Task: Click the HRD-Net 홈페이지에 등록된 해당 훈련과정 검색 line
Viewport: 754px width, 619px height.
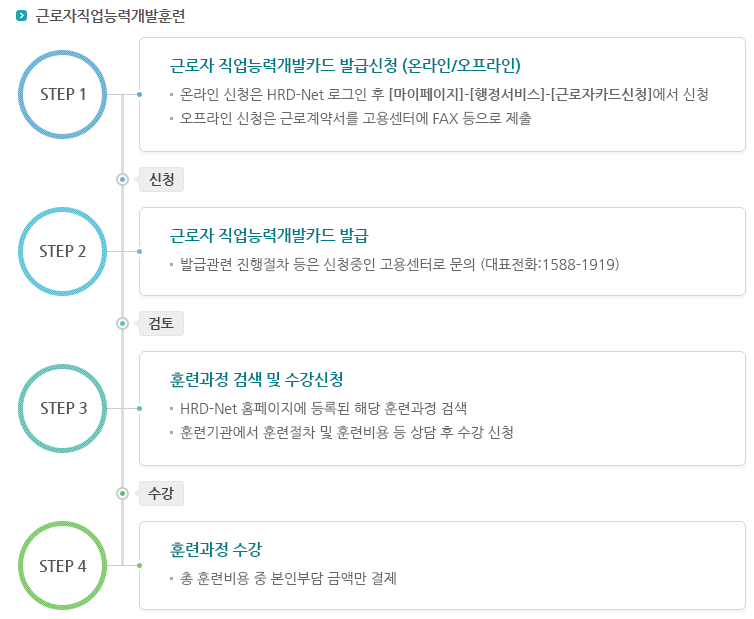Action: click(x=324, y=409)
